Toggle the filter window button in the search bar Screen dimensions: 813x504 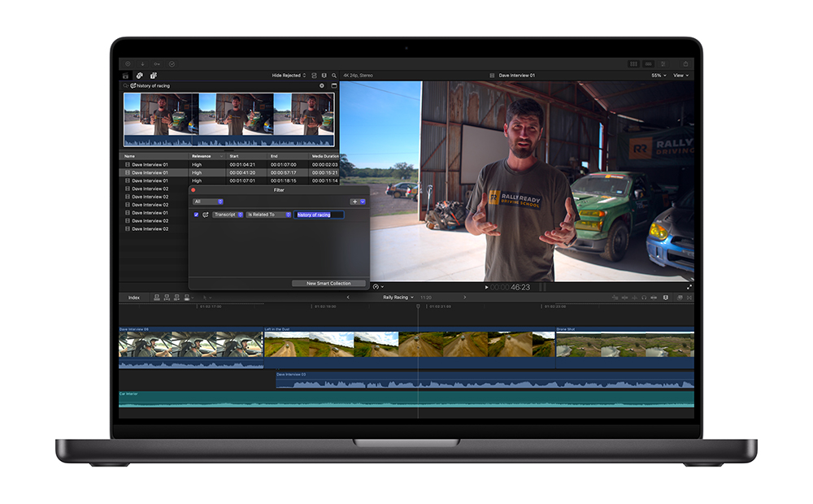[333, 85]
